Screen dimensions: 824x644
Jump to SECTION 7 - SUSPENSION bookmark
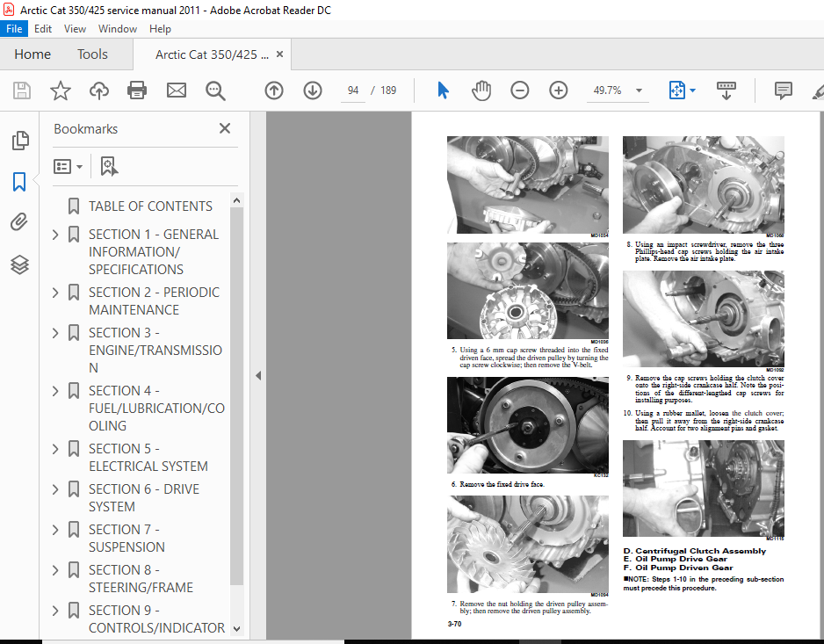(126, 539)
